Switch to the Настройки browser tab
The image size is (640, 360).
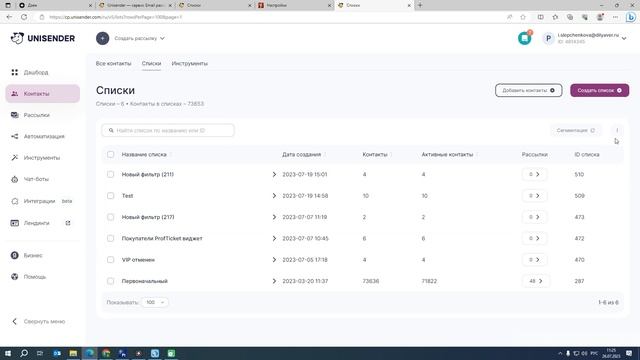click(x=294, y=5)
